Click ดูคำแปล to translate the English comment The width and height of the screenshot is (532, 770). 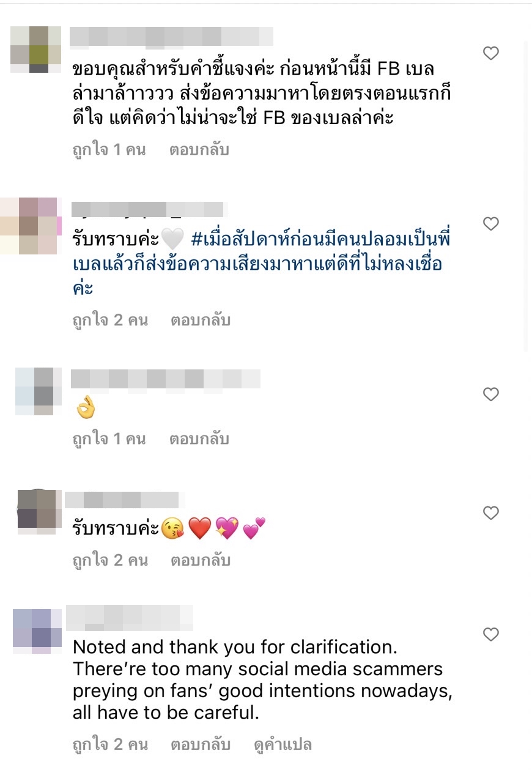(x=283, y=745)
